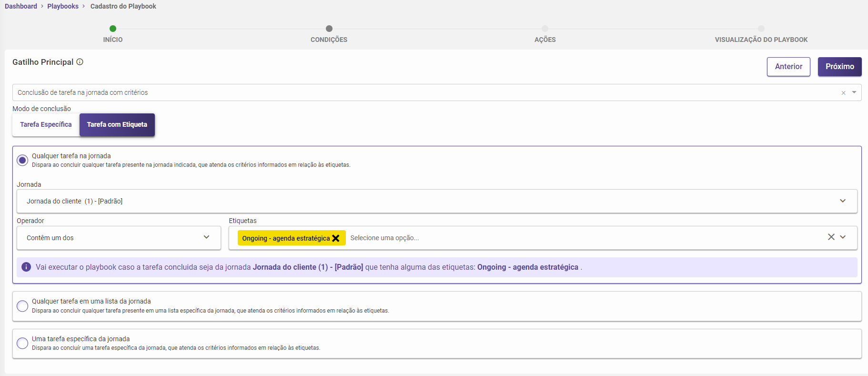Click the INÍCIO step circle
868x376 pixels.
(113, 29)
